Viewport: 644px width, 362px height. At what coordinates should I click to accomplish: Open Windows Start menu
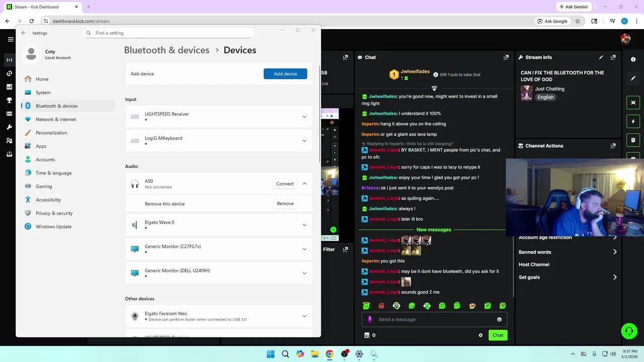click(270, 354)
